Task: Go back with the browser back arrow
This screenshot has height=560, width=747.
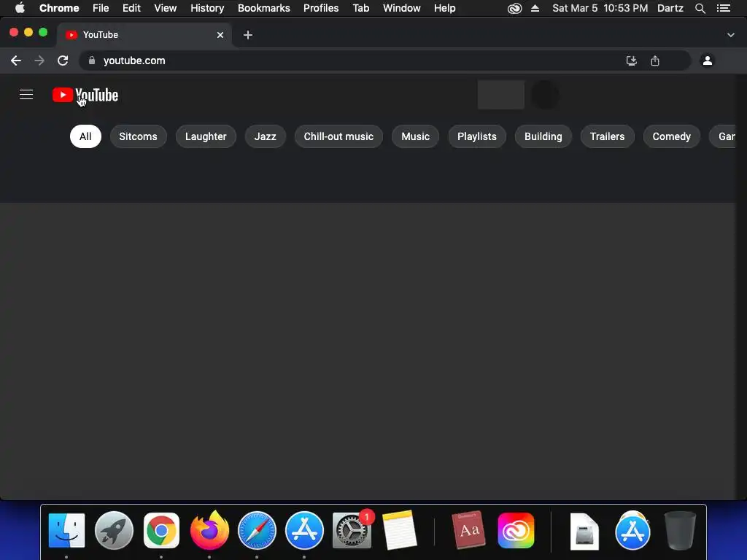Action: pos(16,61)
